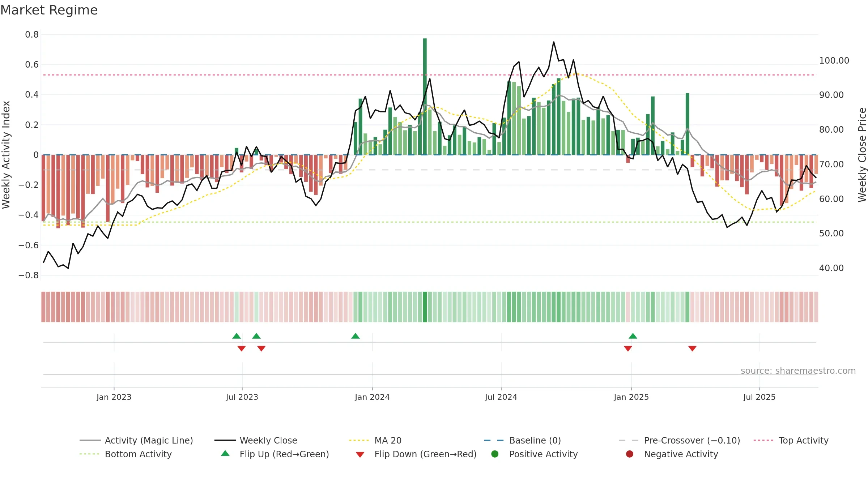This screenshot has height=488, width=868.
Task: Click the Weekly Close Price axis title
Action: coord(862,155)
